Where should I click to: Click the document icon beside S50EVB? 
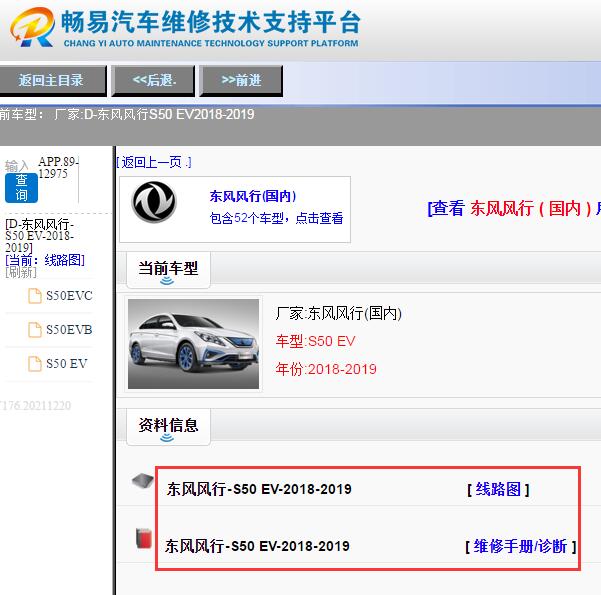pos(35,330)
